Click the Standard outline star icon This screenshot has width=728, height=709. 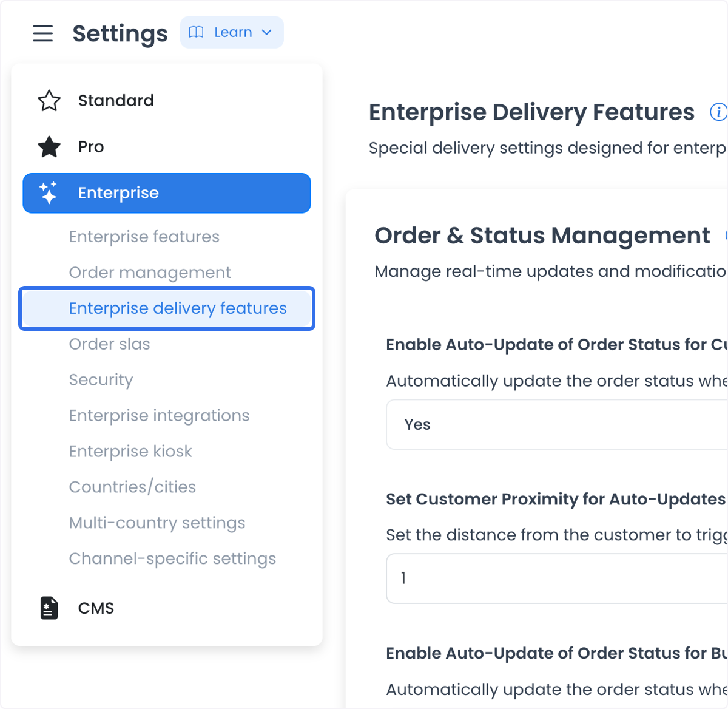coord(49,101)
